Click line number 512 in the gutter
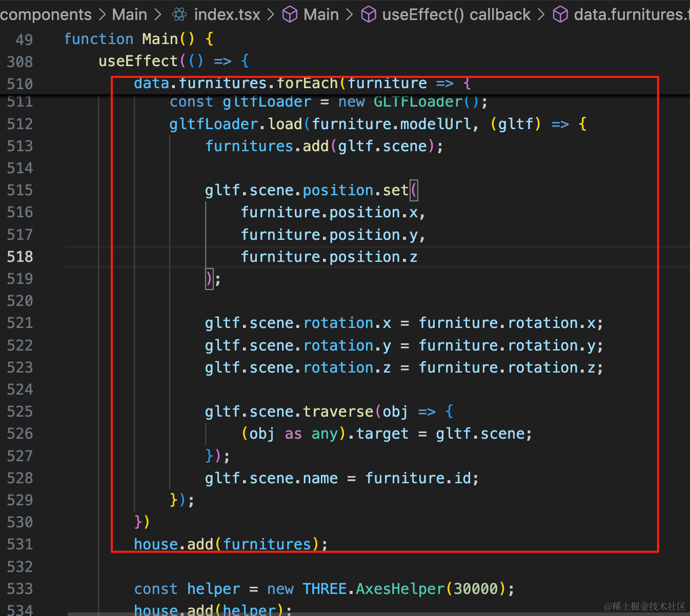 (x=20, y=124)
